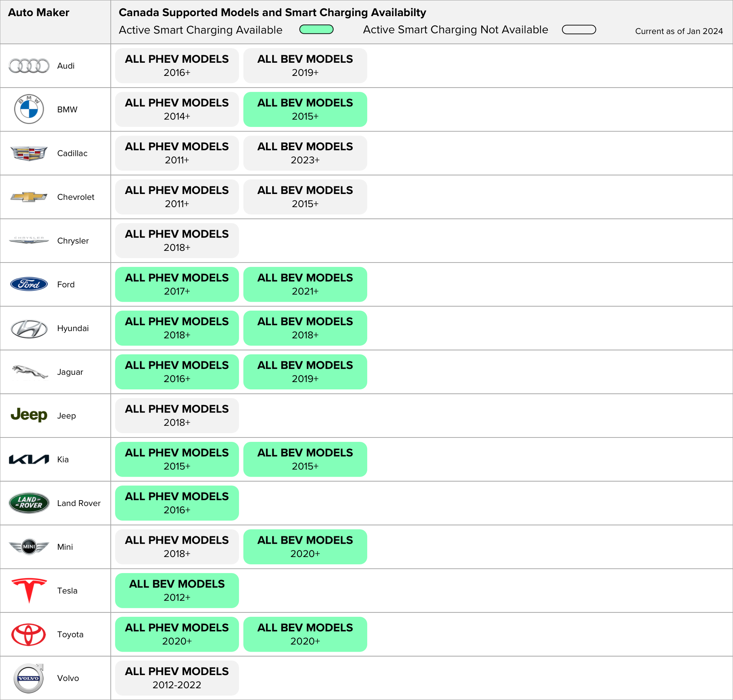Click the Tesla red T logo
Image resolution: width=733 pixels, height=700 pixels.
coord(29,590)
